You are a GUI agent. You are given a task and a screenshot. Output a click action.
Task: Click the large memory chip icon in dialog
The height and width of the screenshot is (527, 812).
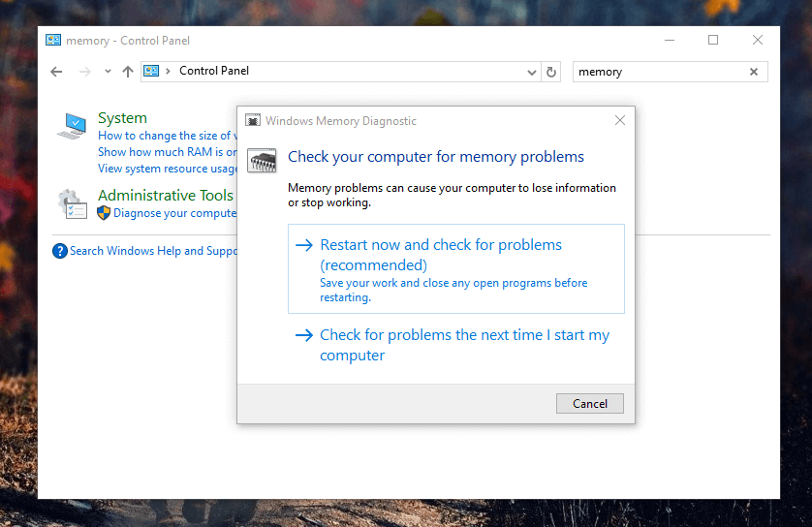[262, 161]
